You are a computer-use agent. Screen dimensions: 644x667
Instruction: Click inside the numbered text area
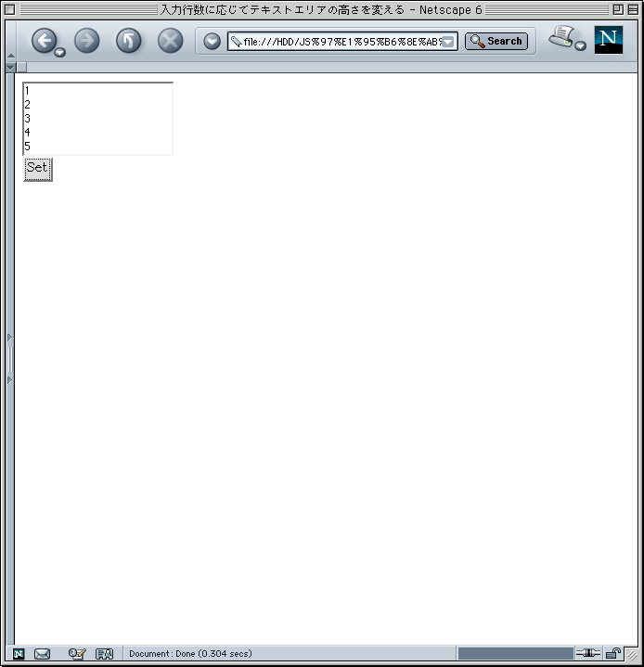coord(97,119)
